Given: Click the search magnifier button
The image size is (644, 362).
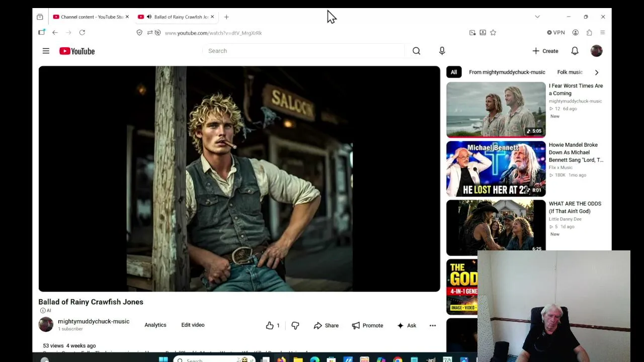Looking at the screenshot, I should pyautogui.click(x=416, y=51).
